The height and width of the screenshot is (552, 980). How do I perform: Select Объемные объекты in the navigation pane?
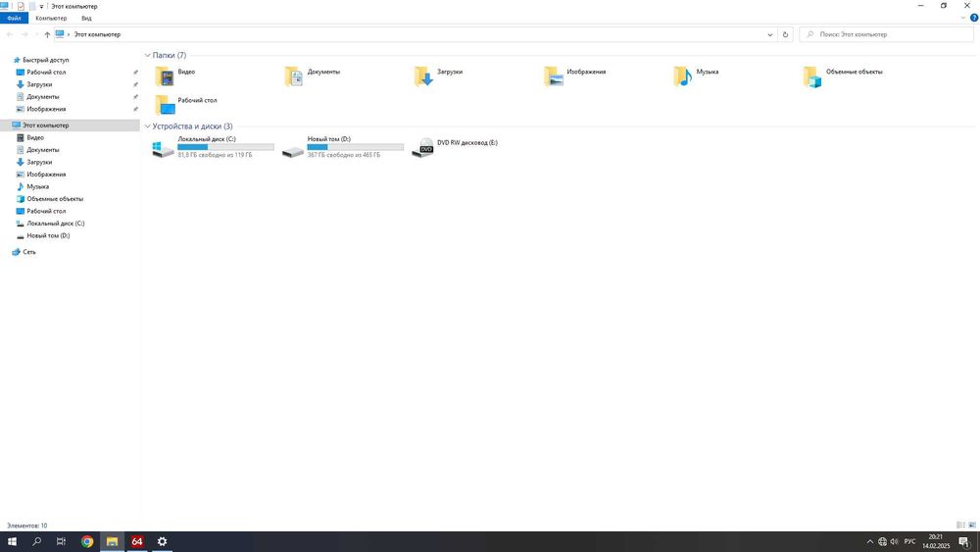click(54, 199)
